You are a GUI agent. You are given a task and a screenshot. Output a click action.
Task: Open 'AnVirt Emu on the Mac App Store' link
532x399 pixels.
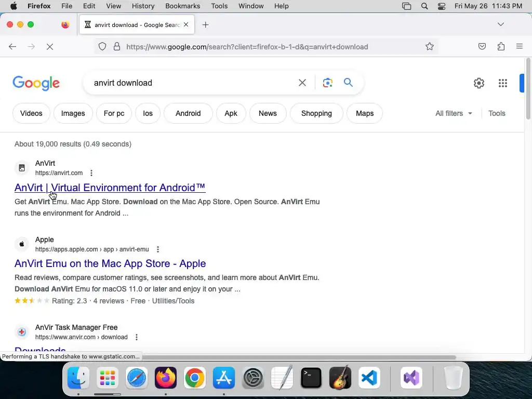(110, 263)
